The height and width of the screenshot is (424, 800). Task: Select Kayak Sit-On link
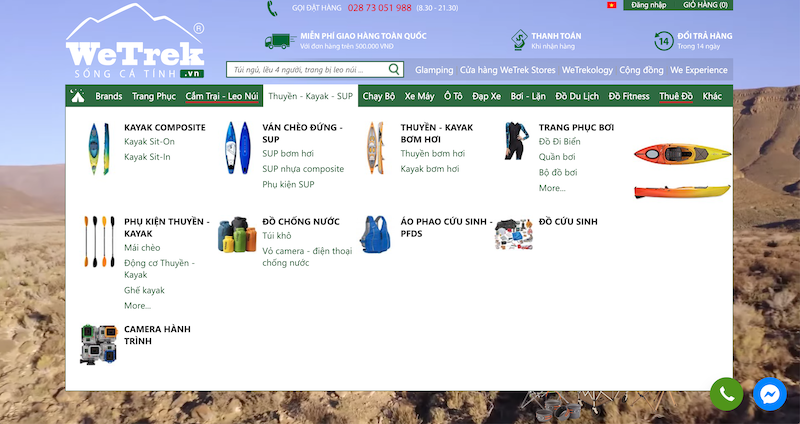click(x=149, y=141)
